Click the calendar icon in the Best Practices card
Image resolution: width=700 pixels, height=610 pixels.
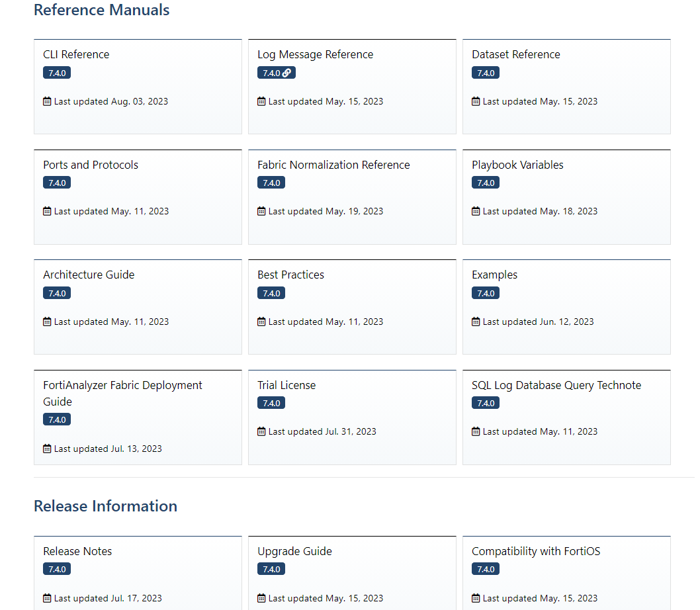(261, 322)
